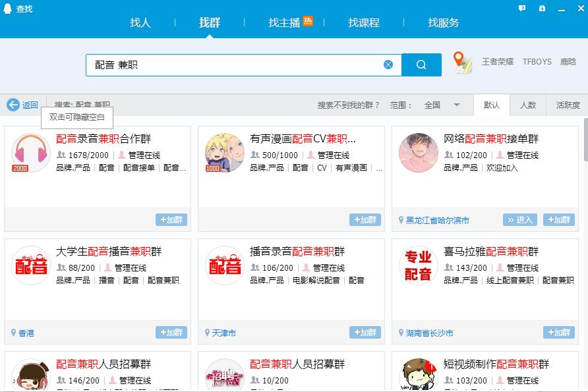Image resolution: width=588 pixels, height=392 pixels.
Task: Click the location pin beside 天津市
Action: tap(207, 333)
